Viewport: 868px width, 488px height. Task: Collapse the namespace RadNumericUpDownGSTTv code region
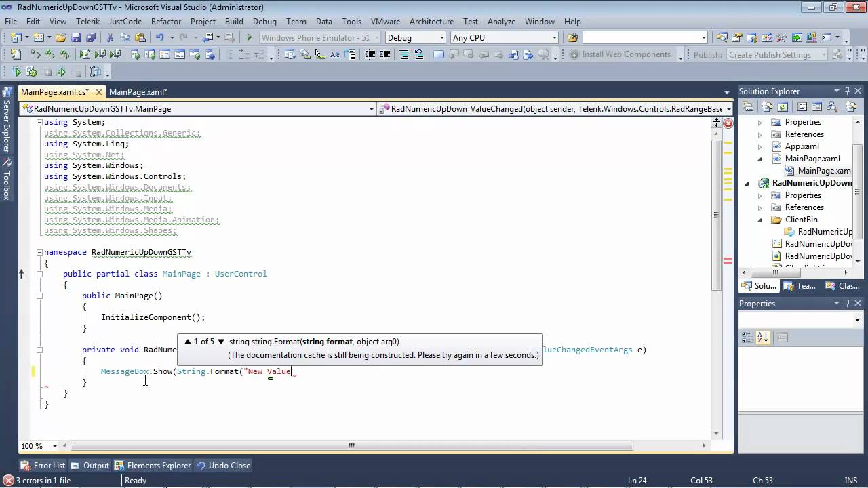[x=39, y=252]
